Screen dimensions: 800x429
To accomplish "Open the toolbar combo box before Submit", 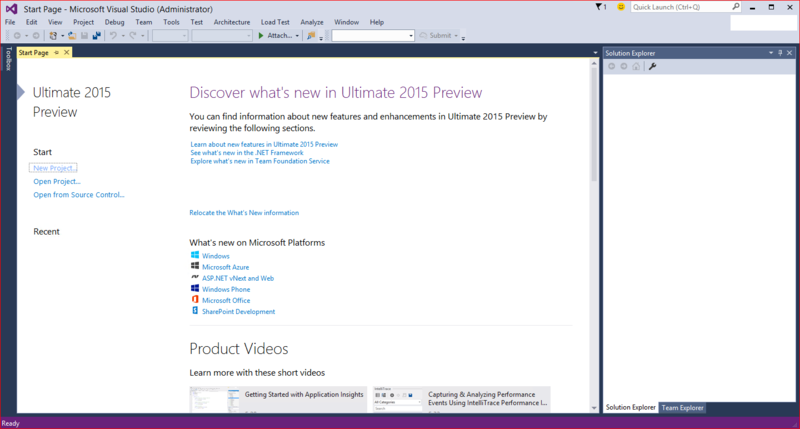I will (372, 36).
